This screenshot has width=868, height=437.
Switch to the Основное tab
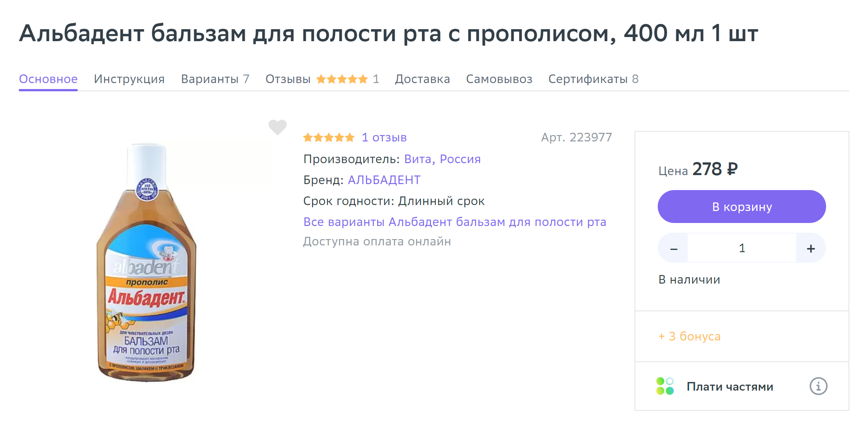pos(48,79)
